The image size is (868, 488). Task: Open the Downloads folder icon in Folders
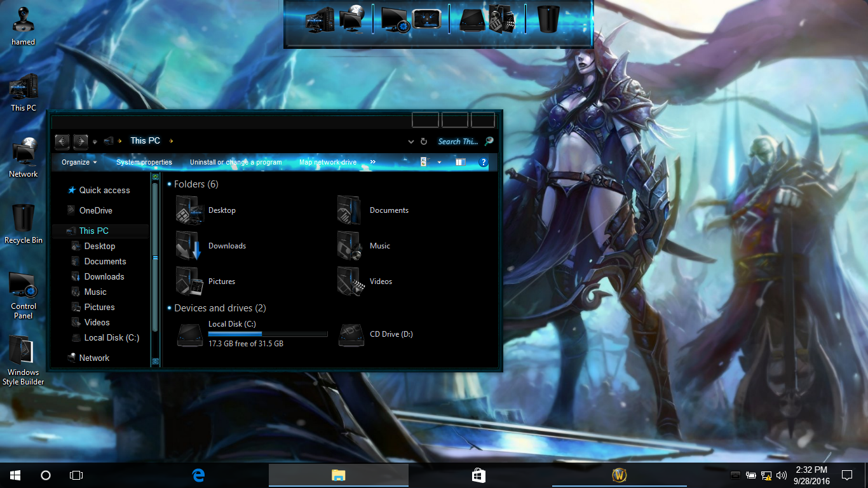pos(189,246)
